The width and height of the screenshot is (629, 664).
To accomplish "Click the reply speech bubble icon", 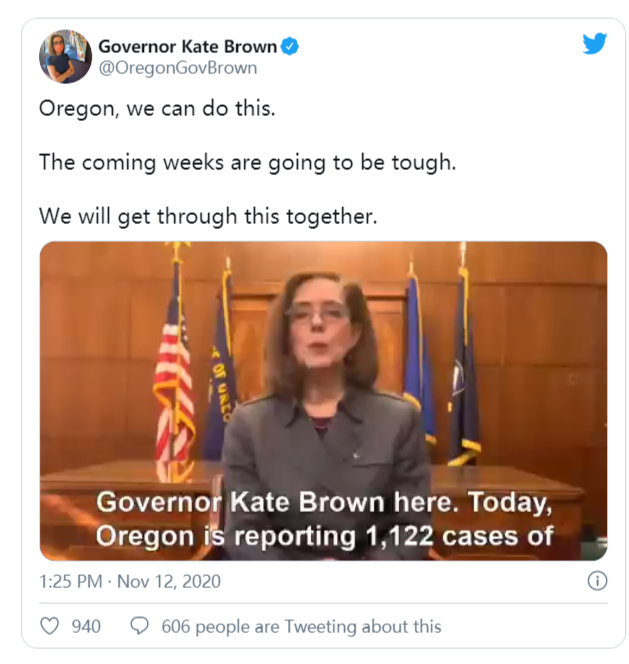I will click(x=139, y=626).
